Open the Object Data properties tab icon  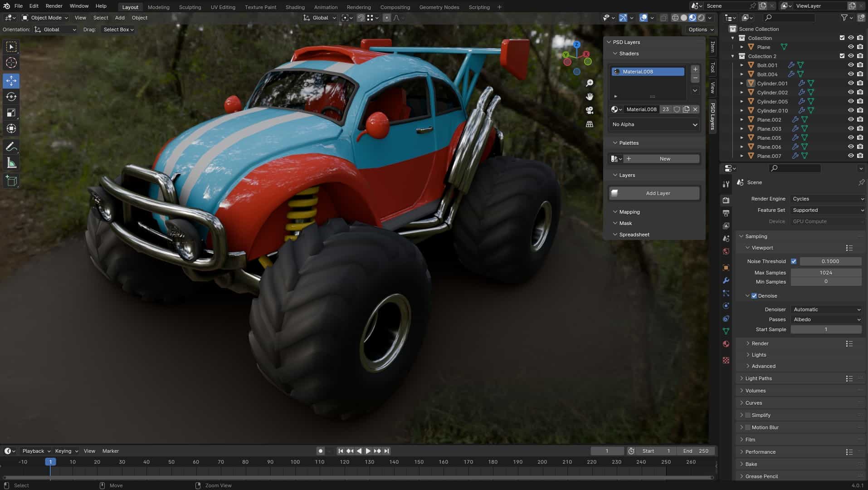click(x=726, y=331)
